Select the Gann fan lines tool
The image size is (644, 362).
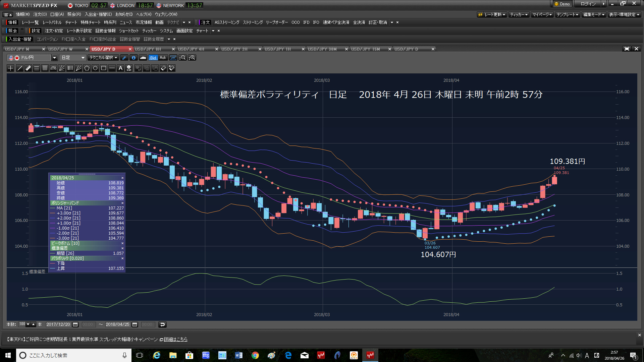point(78,68)
